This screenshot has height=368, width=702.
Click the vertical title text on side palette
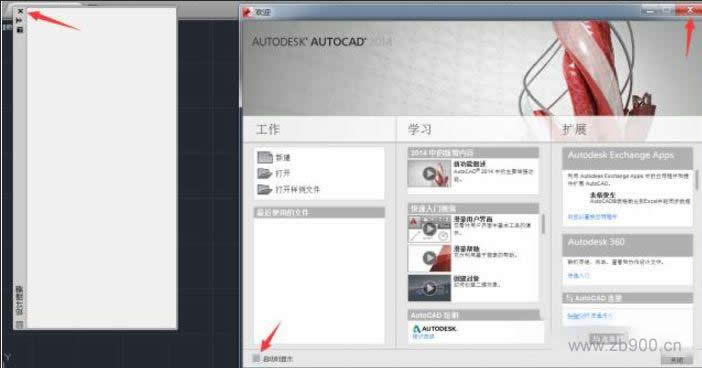(x=19, y=301)
